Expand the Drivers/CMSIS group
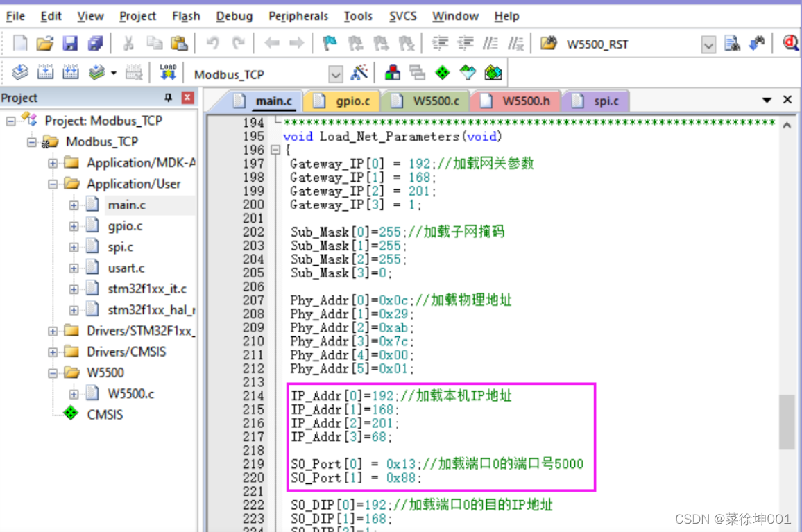 pyautogui.click(x=53, y=352)
